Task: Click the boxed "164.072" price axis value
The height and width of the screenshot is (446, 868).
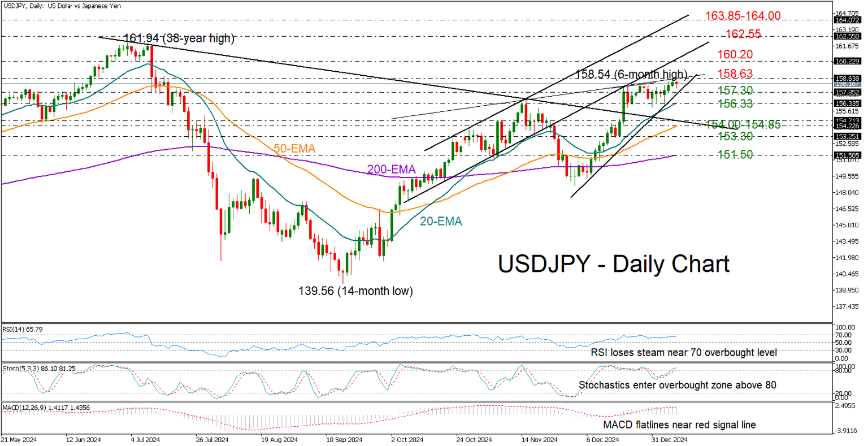Action: pyautogui.click(x=847, y=20)
